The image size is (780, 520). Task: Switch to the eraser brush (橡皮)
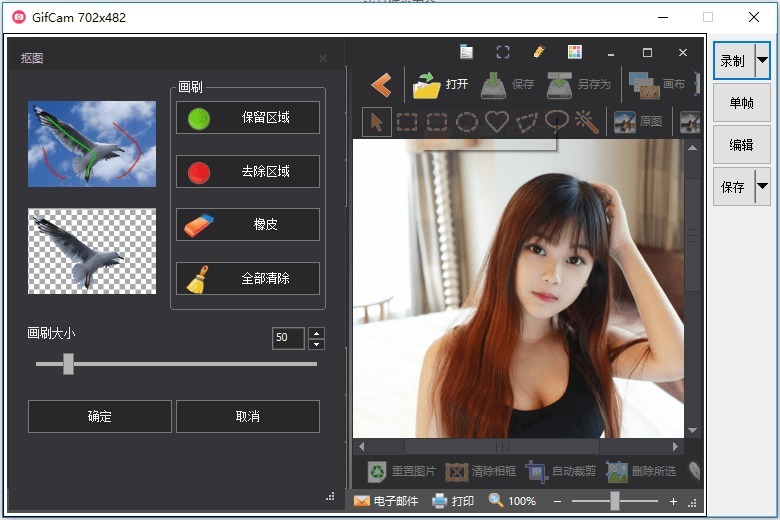point(248,225)
